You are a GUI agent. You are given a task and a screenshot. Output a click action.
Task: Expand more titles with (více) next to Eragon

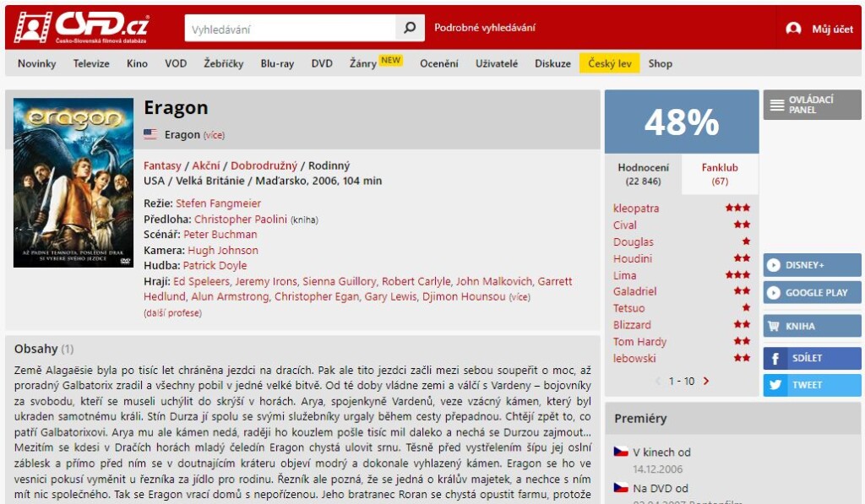coord(214,135)
